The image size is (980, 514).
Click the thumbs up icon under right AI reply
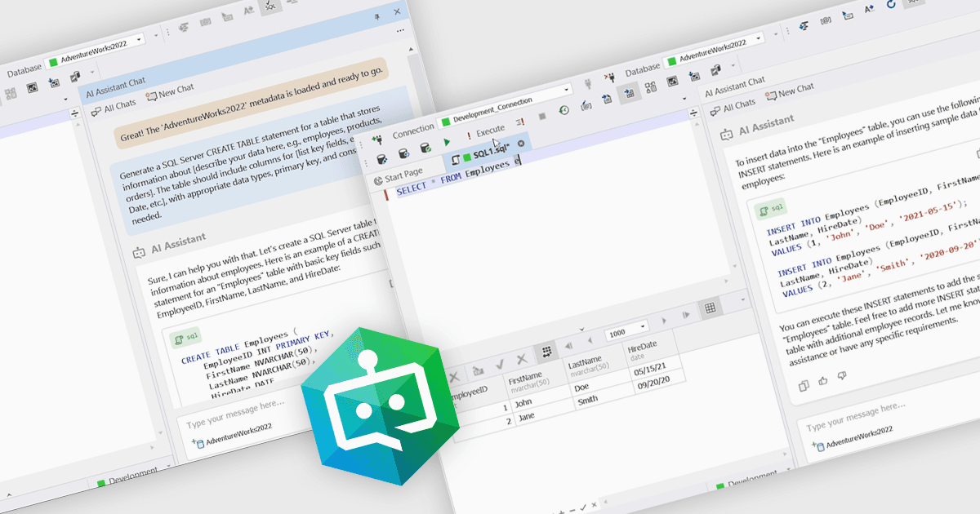[823, 379]
